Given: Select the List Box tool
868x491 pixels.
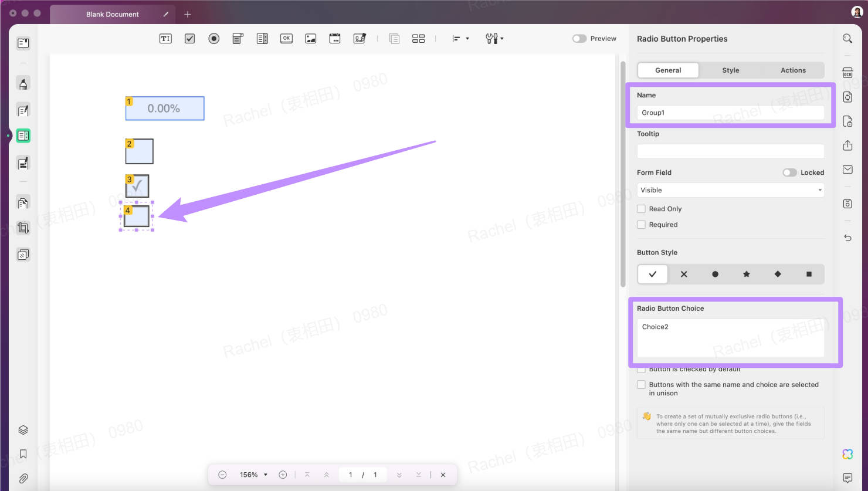Looking at the screenshot, I should pos(262,39).
